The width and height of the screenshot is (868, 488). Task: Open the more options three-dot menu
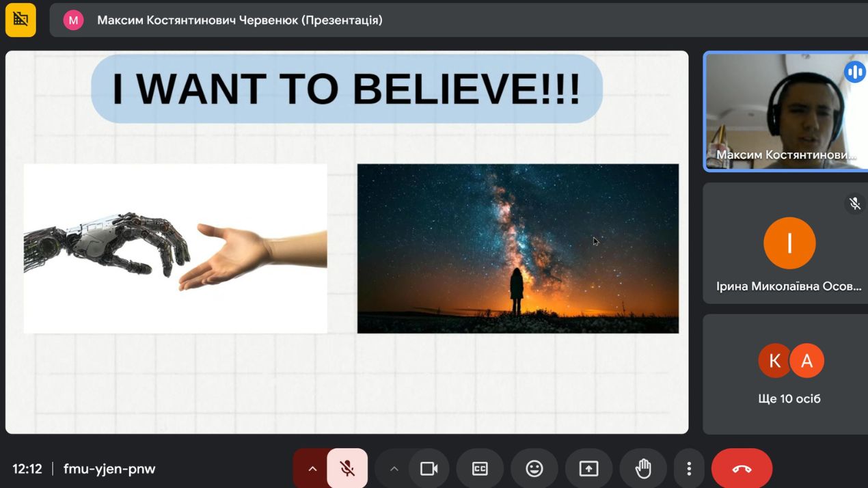(689, 468)
